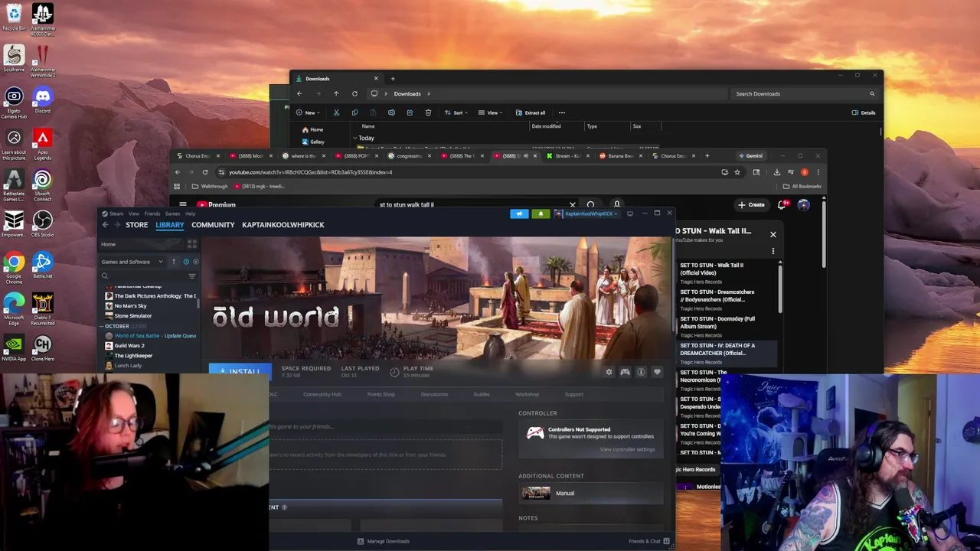Go up one folder in File Explorer
980x551 pixels.
[x=336, y=93]
